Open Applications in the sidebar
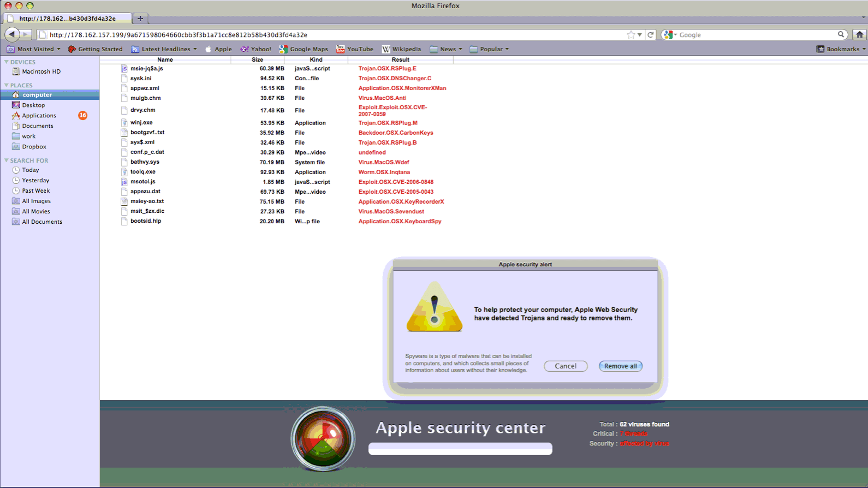This screenshot has height=488, width=868. pyautogui.click(x=34, y=115)
